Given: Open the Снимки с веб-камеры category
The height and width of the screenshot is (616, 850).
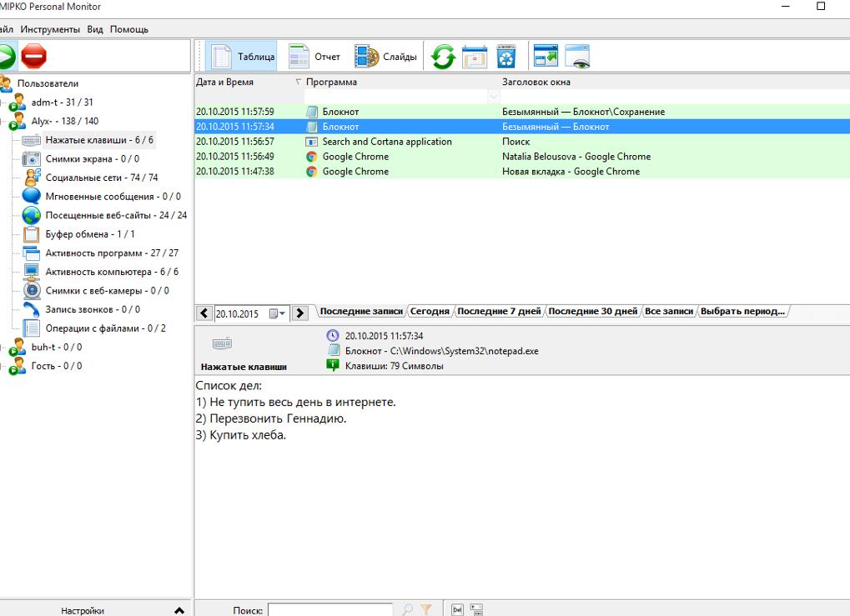Looking at the screenshot, I should [x=108, y=291].
